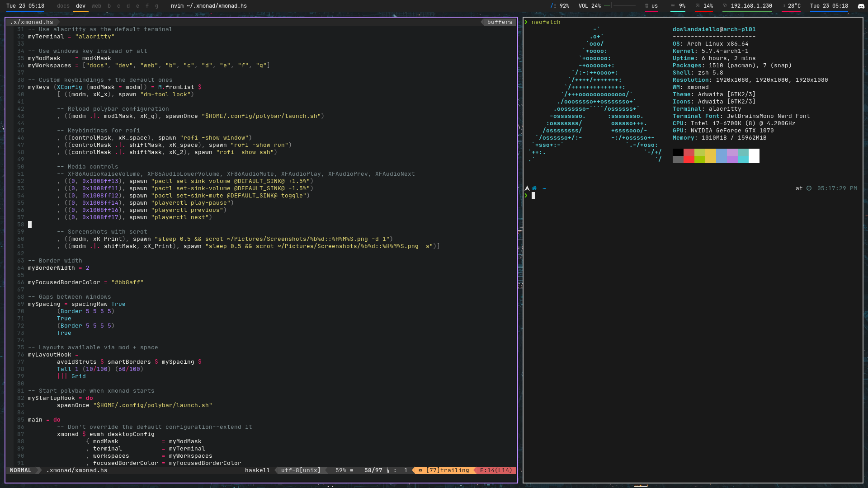Click the keyboard layout icon beside 'us'
Image resolution: width=868 pixels, height=488 pixels.
pos(646,6)
